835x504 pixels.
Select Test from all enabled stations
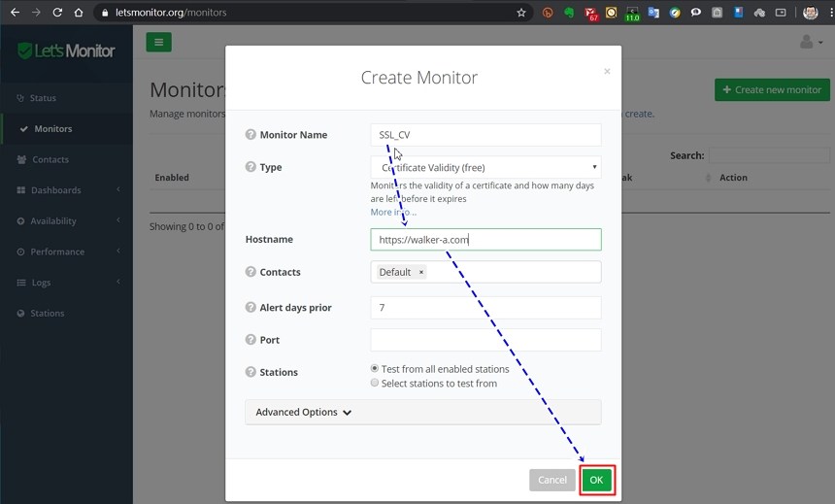pyautogui.click(x=375, y=368)
